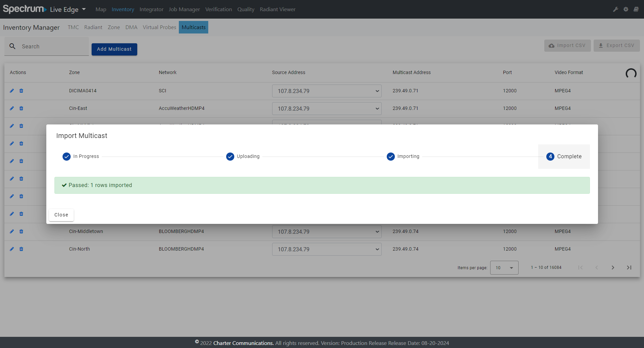Click the search magnifier icon
This screenshot has height=348, width=644.
click(13, 46)
